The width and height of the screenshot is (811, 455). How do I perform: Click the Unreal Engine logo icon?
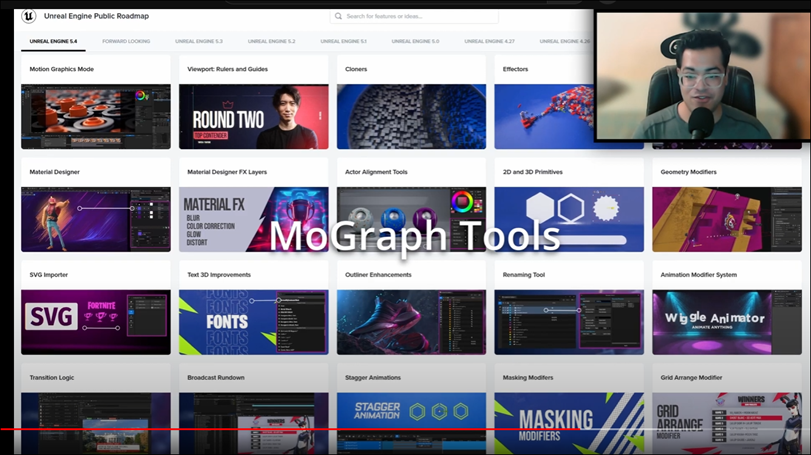click(28, 16)
